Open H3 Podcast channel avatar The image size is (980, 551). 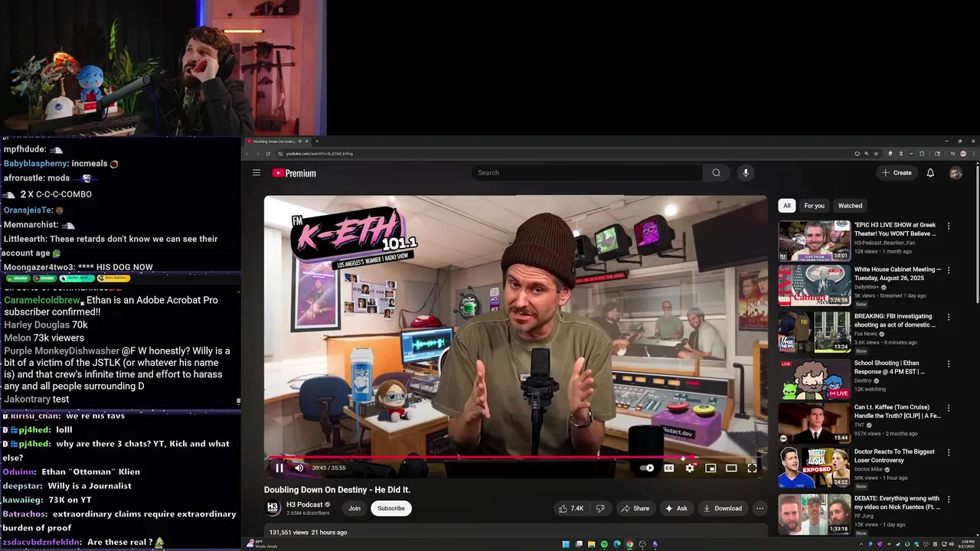pos(273,508)
